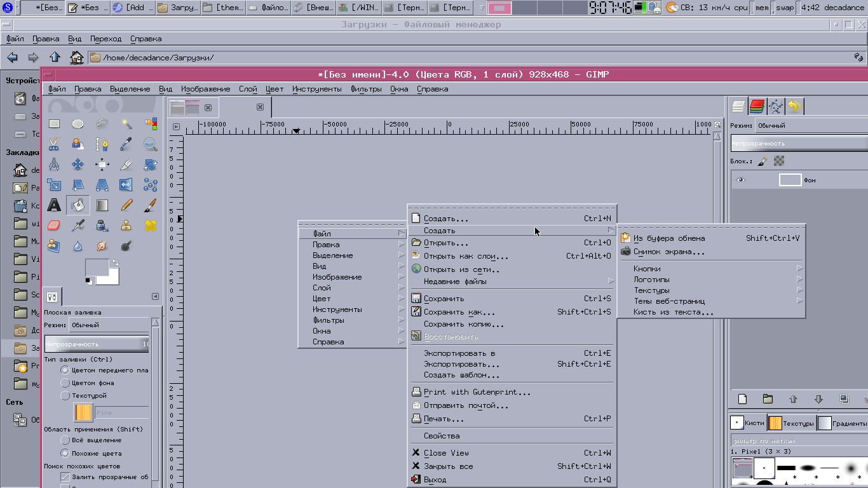Expand 'Инструменты' in popup menu

(x=353, y=309)
